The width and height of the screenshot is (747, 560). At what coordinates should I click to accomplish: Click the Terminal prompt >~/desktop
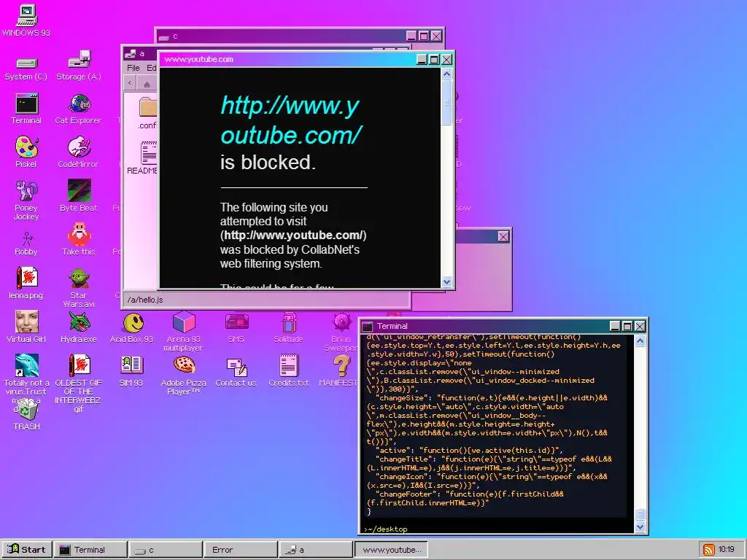(385, 529)
